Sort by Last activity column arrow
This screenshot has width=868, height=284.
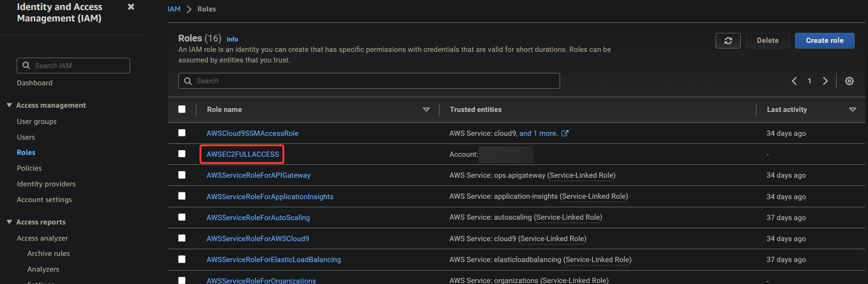[852, 110]
